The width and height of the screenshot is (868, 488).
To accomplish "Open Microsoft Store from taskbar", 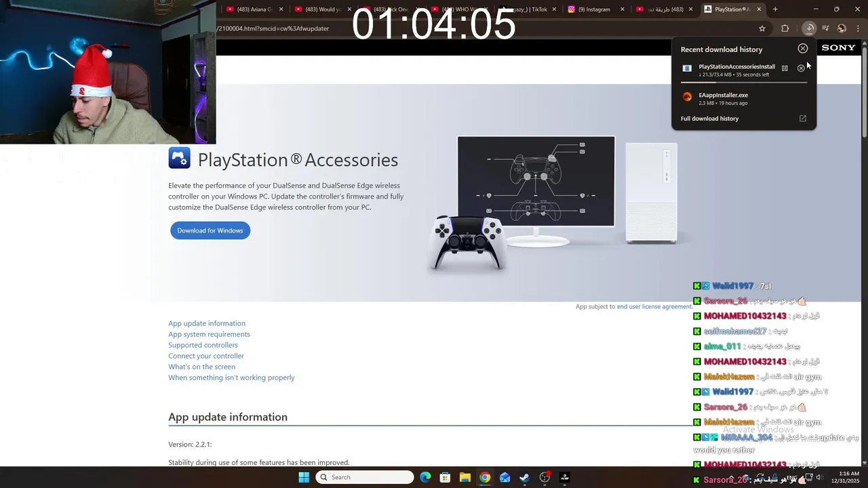I will coord(445,477).
